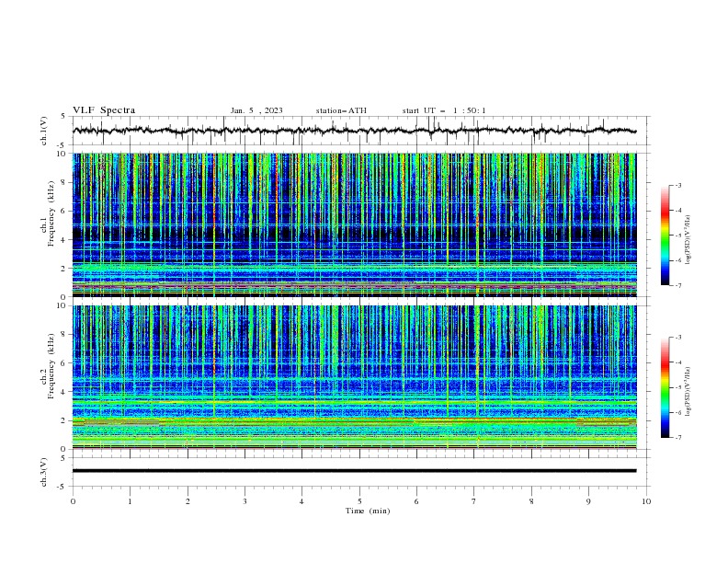Select the log(PSD) label beside ch.1 colorbar

click(688, 240)
